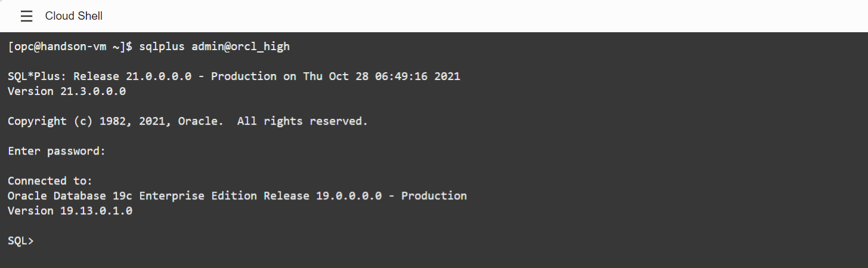Image resolution: width=868 pixels, height=268 pixels.
Task: Click the Version 19.13.0.1.0 line
Action: [70, 211]
